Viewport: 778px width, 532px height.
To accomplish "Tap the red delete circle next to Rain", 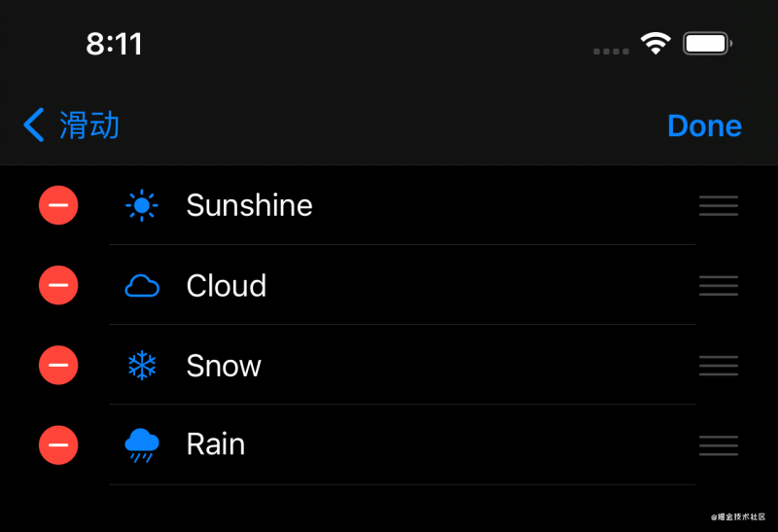I will 58,444.
